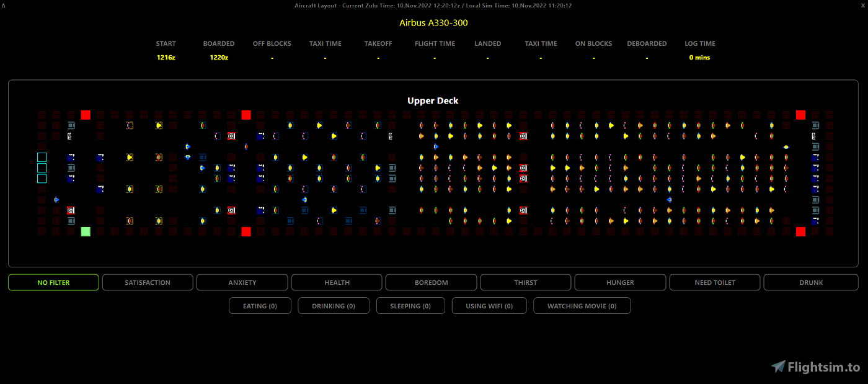Click the red exit square on the right side
The image size is (868, 384).
800,115
